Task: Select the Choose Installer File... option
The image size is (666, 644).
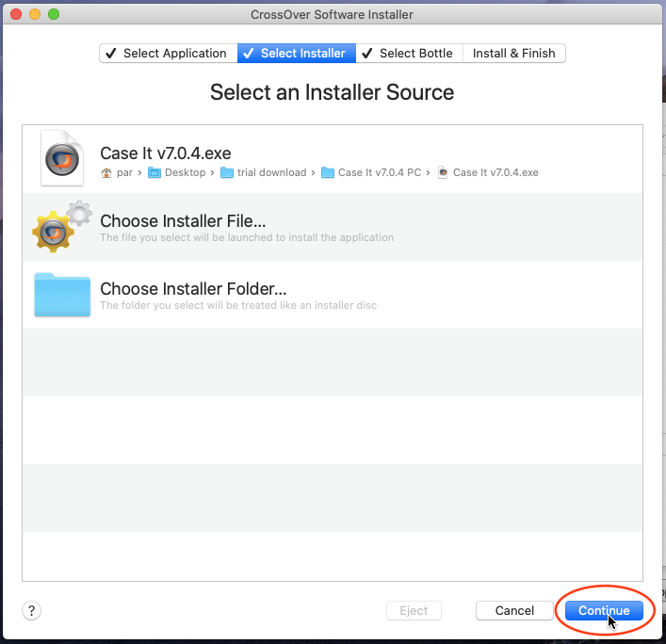Action: 333,227
